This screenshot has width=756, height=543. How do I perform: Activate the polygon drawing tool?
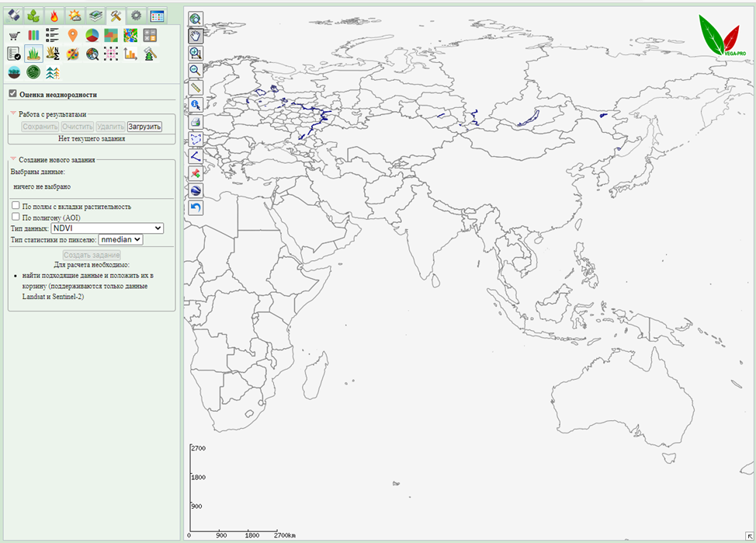pyautogui.click(x=196, y=138)
